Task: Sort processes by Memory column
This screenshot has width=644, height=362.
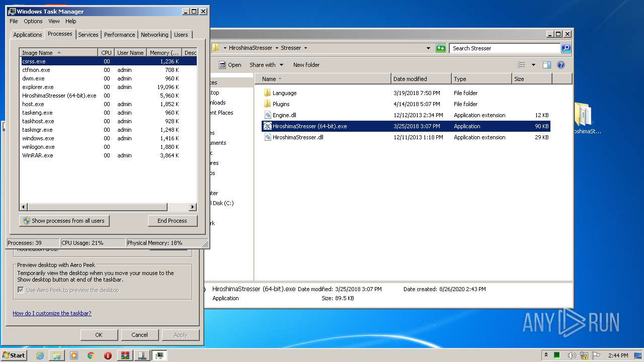Action: (165, 53)
